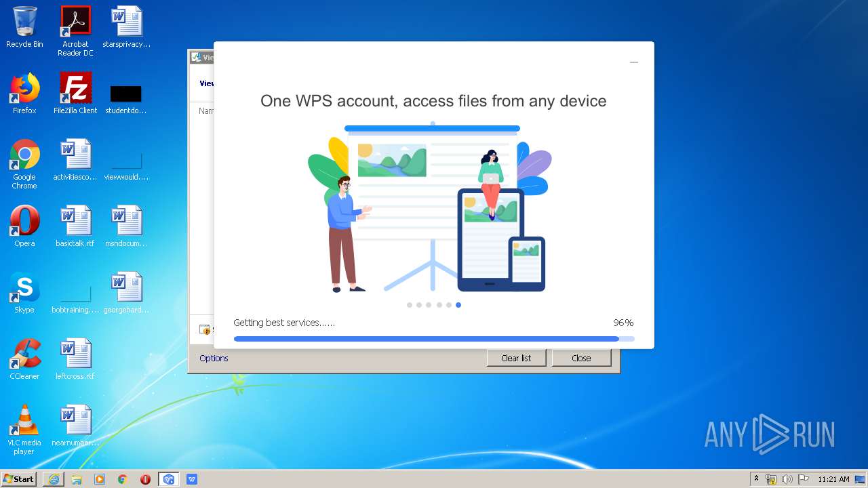Minimize the WPS installer window
Image resolution: width=868 pixels, height=488 pixels.
(x=634, y=62)
